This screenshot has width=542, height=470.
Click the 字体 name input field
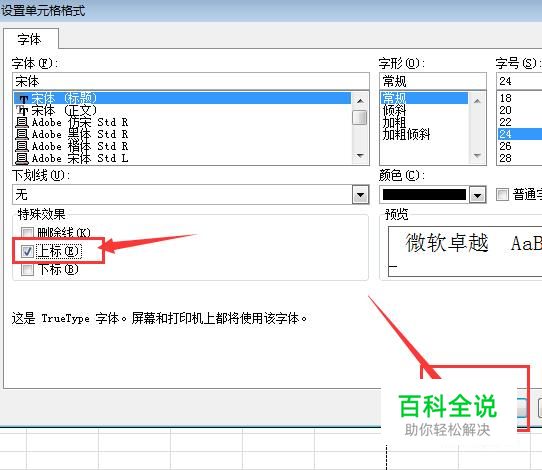tap(191, 82)
